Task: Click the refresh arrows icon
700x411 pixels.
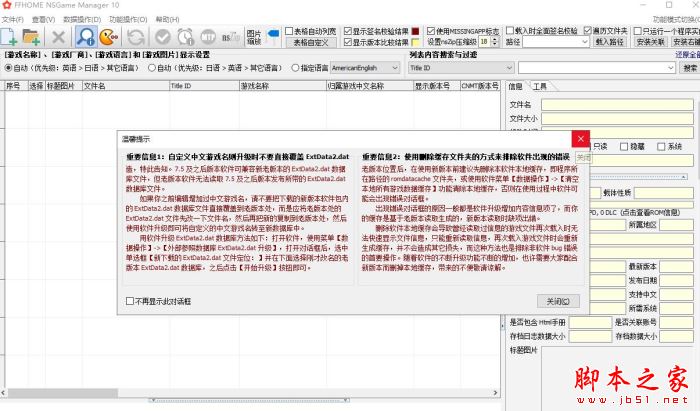Action: click(x=136, y=37)
